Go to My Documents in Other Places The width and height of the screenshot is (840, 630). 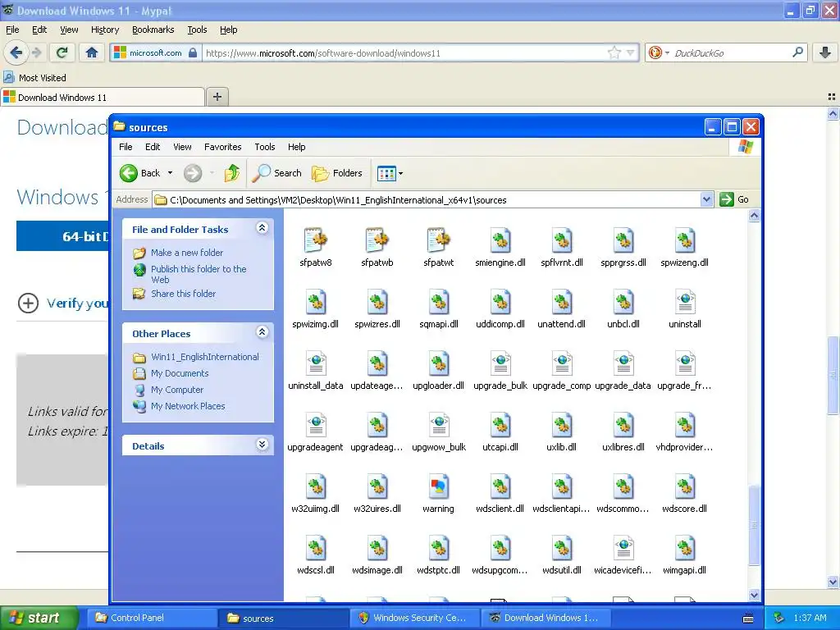pos(180,373)
